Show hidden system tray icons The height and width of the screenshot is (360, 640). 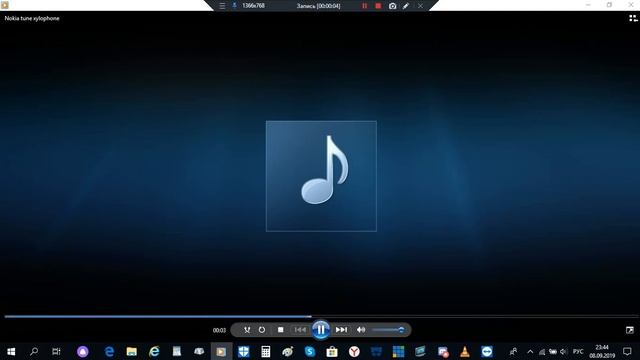click(530, 351)
